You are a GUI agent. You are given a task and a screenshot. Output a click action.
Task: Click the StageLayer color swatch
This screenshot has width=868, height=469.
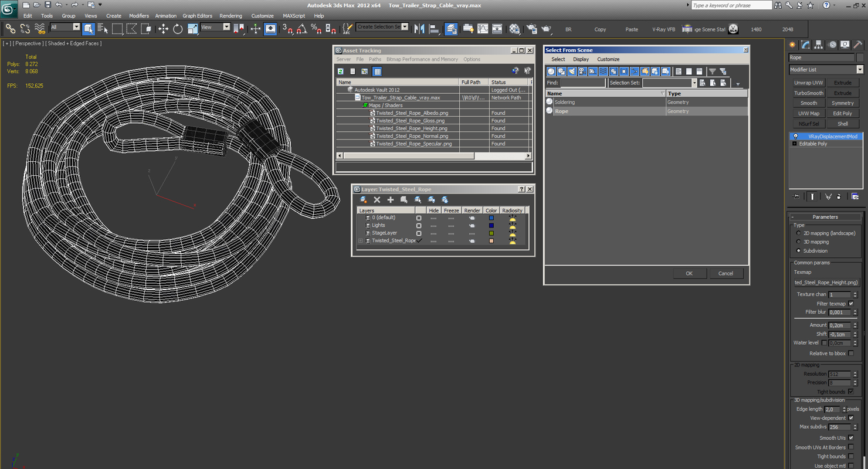tap(491, 233)
